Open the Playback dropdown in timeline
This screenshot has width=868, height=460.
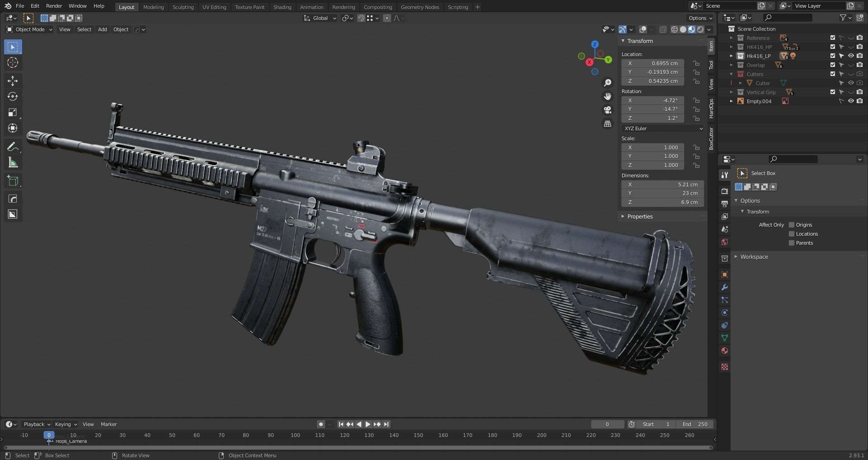pos(37,424)
